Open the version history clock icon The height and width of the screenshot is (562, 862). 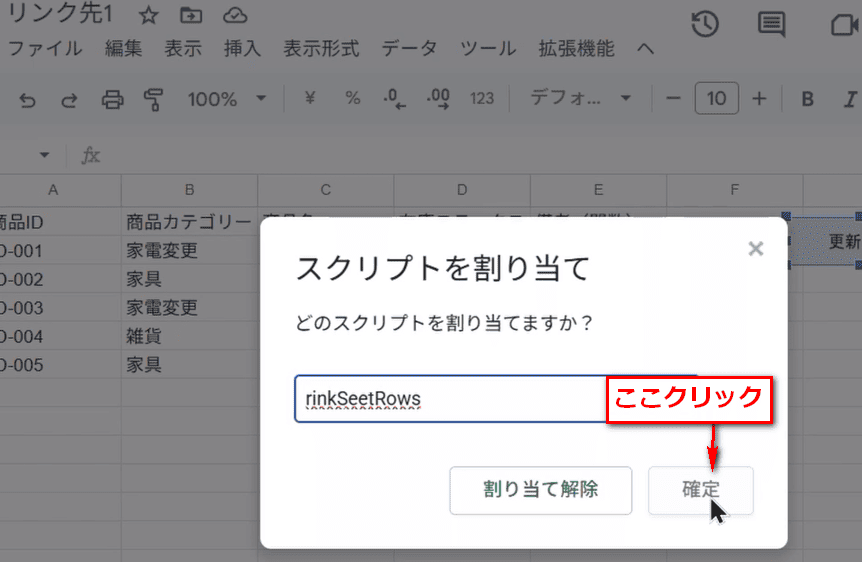coord(705,25)
